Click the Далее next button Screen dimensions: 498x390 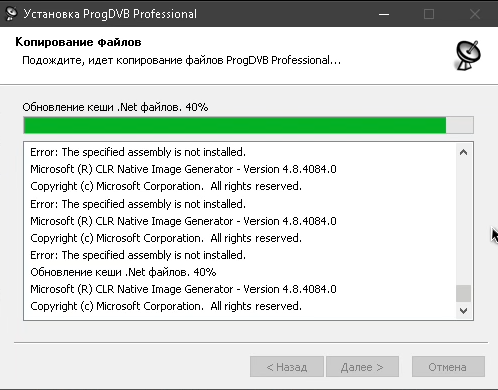(x=362, y=367)
